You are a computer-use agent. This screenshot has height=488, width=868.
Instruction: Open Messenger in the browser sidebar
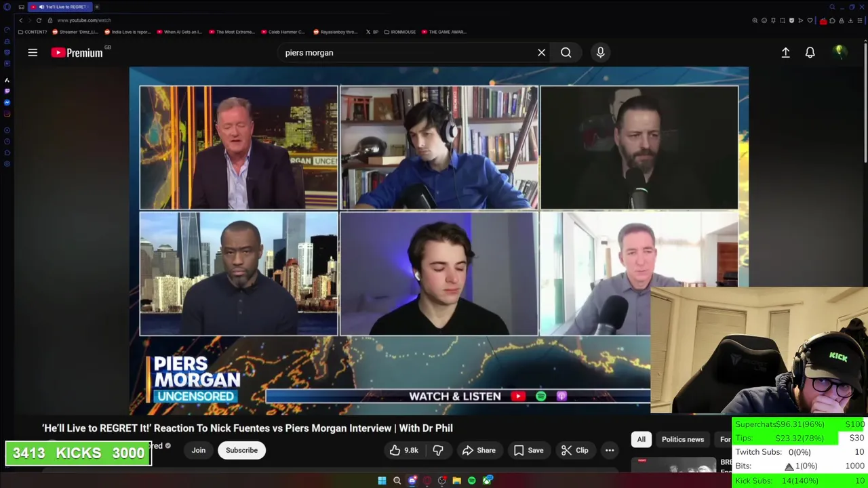pos(7,102)
